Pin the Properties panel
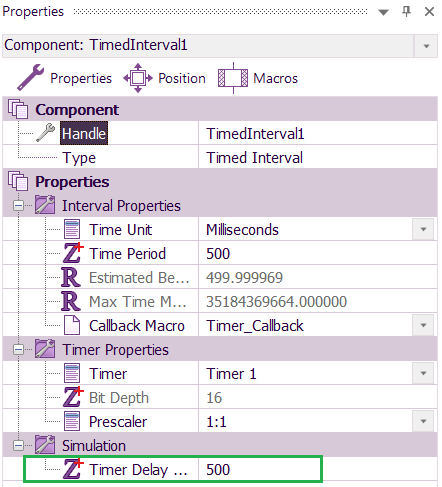The image size is (442, 487). [406, 12]
